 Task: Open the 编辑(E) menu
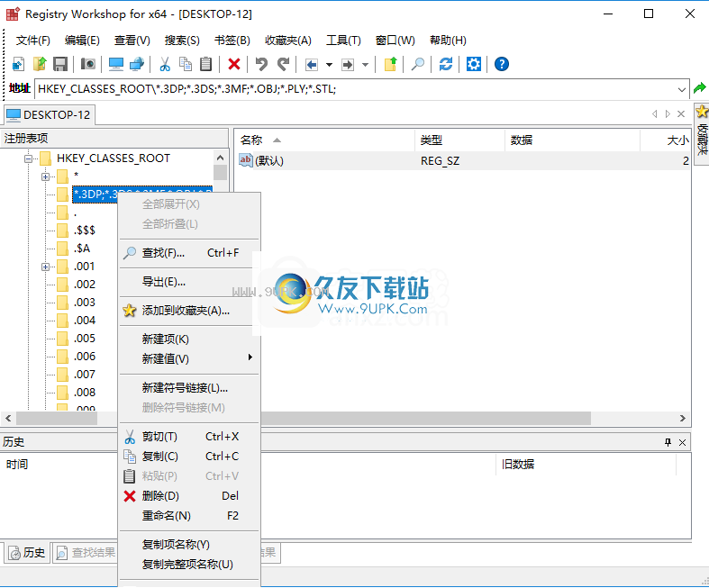point(82,41)
